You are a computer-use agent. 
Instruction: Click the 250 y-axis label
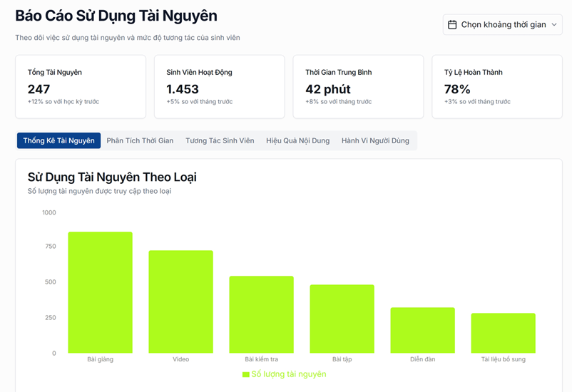pos(51,318)
